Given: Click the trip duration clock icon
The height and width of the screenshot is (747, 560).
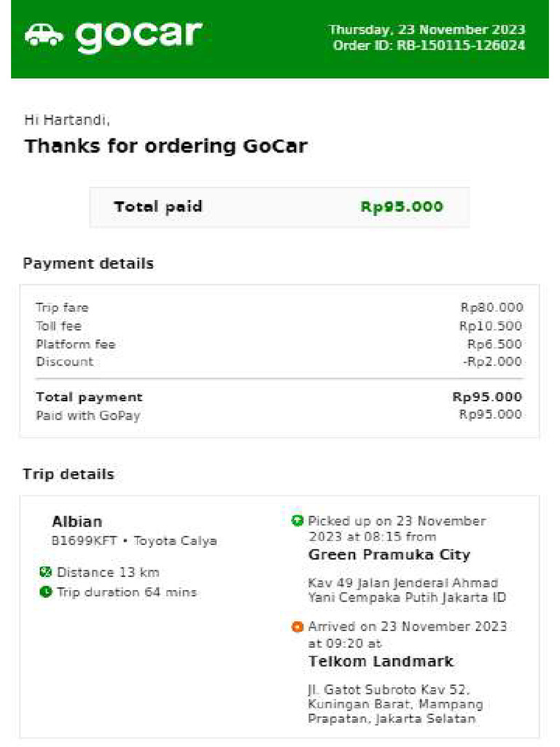Looking at the screenshot, I should [45, 592].
